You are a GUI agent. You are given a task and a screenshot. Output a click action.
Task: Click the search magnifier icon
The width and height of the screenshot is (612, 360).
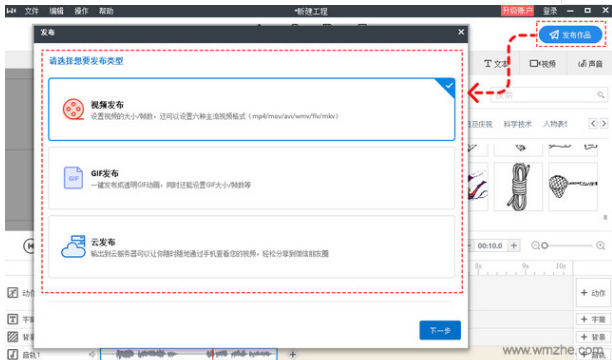click(601, 95)
